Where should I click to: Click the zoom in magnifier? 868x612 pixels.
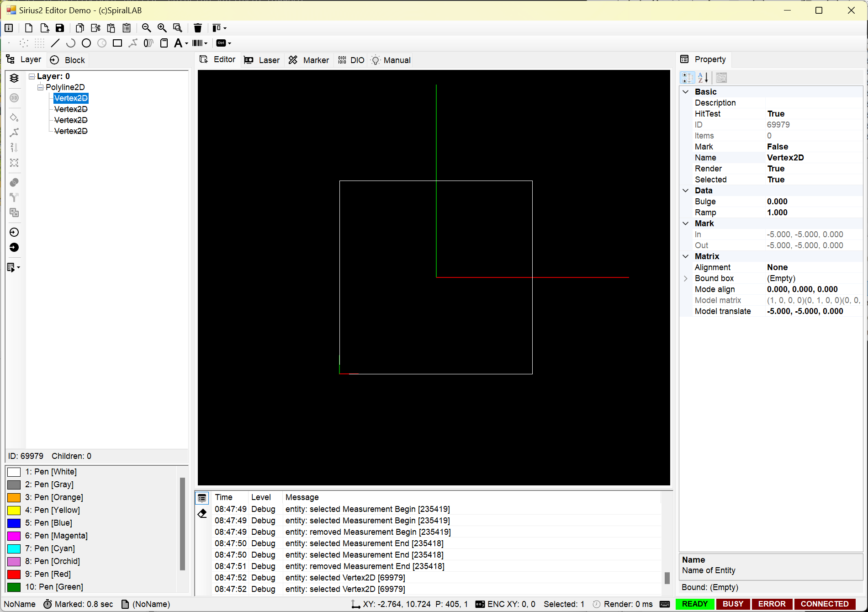[162, 28]
